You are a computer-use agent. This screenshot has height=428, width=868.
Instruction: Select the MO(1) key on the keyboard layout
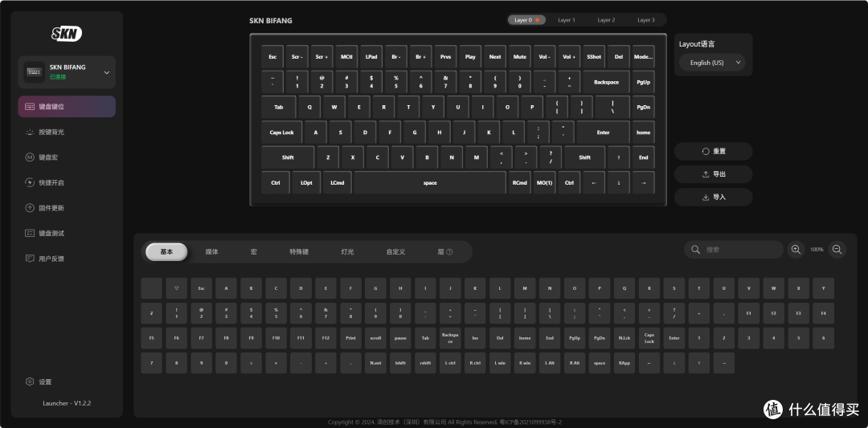click(544, 182)
